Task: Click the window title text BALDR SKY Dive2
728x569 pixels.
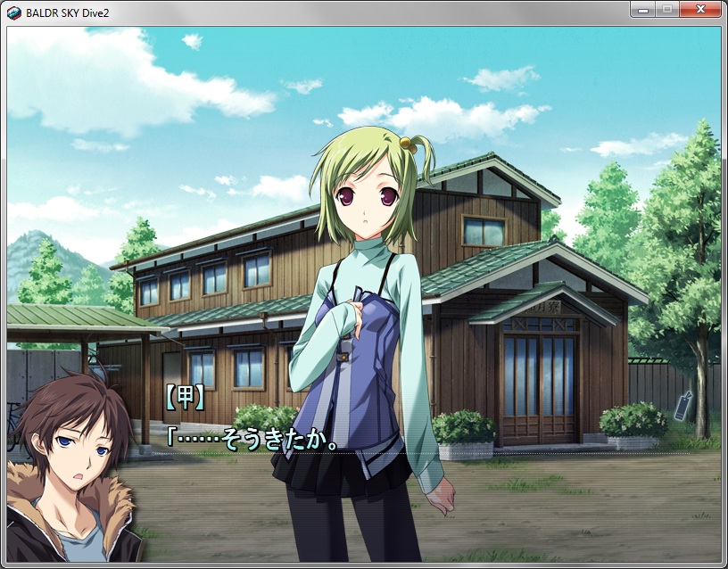Action: tap(68, 13)
